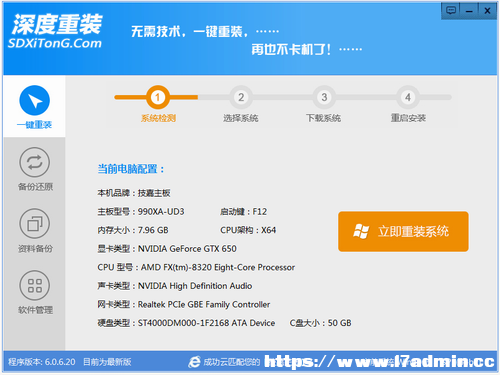Click the Internet Explorer icon in status bar

coord(194,362)
